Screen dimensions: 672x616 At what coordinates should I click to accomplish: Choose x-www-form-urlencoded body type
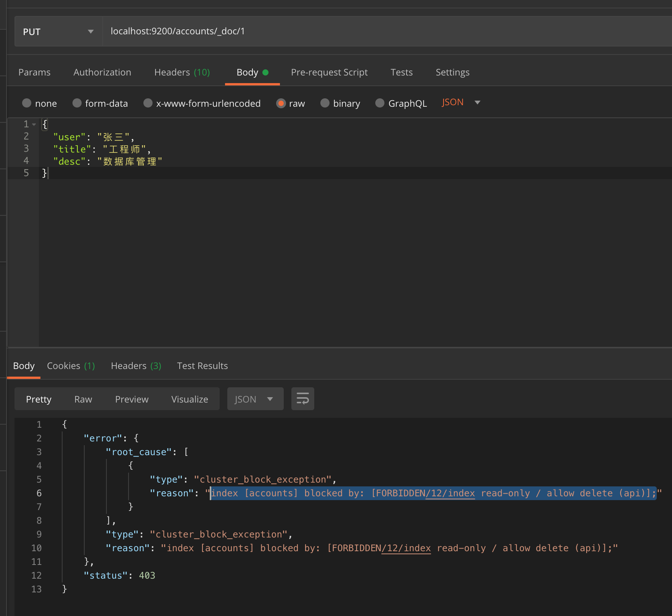point(148,103)
